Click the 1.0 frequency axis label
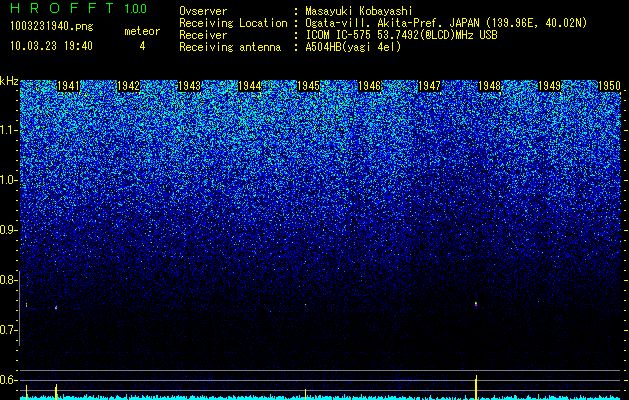This screenshot has width=629, height=400. [8, 180]
